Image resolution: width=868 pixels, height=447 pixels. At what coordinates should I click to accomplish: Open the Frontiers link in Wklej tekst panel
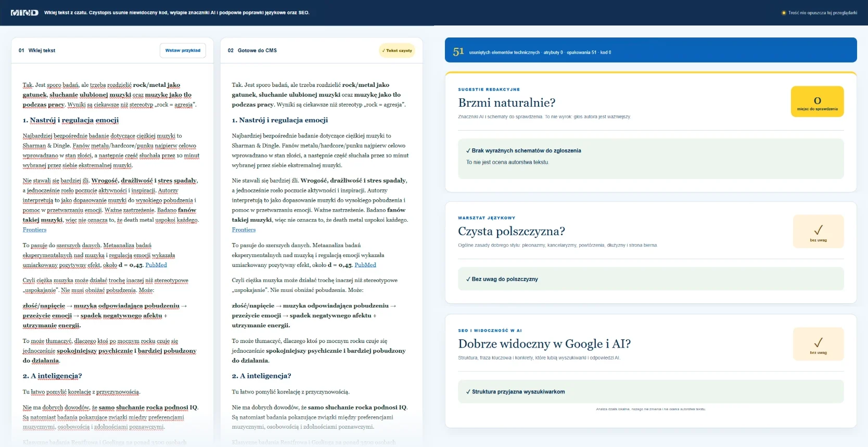[x=34, y=229]
